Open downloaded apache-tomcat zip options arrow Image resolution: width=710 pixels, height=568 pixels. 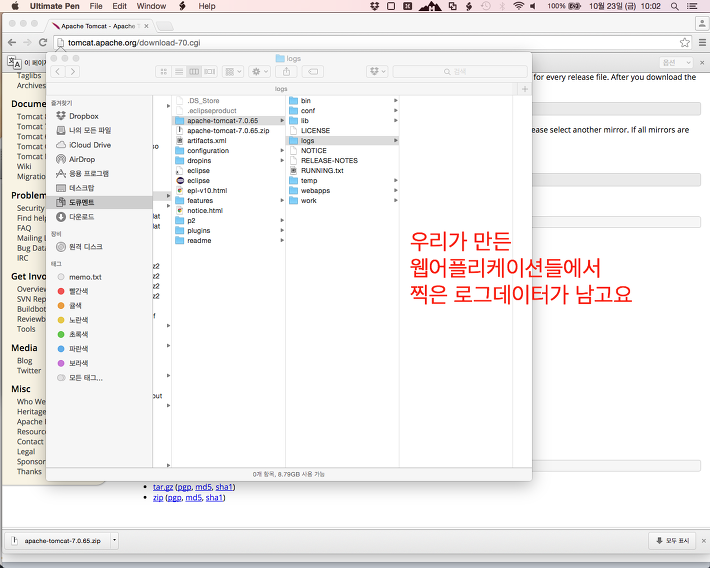click(115, 540)
